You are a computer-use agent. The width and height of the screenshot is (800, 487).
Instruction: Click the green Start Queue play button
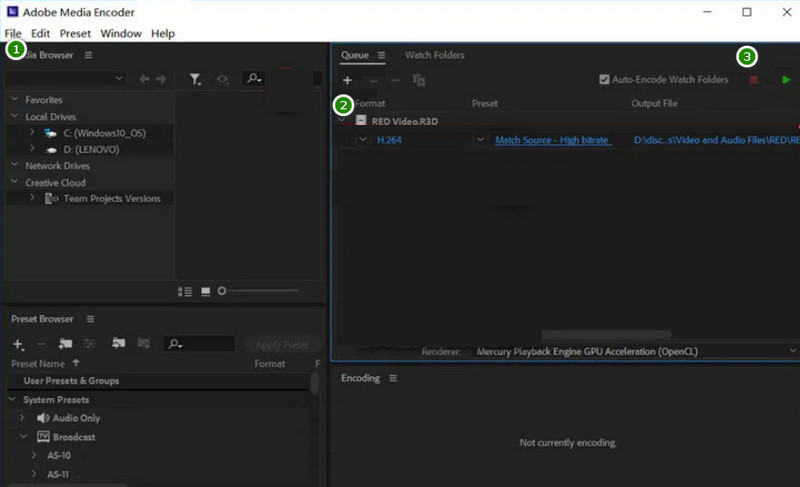786,80
